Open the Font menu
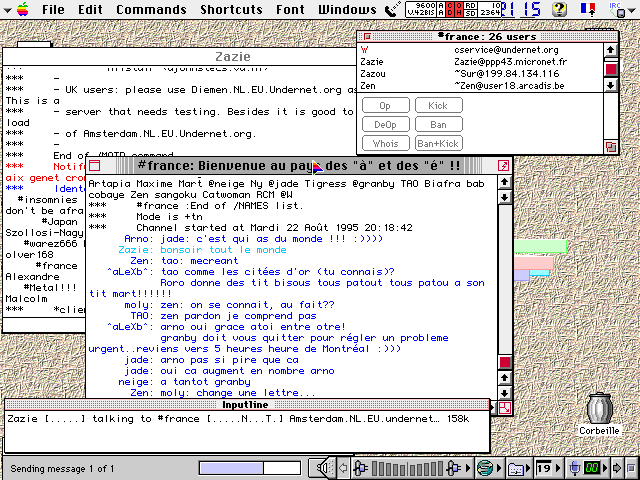640x480 pixels. click(x=290, y=9)
